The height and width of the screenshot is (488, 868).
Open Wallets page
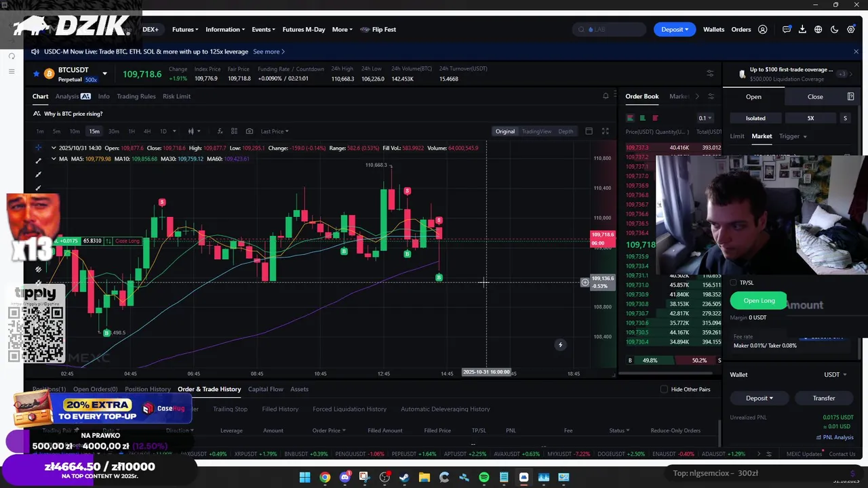click(713, 30)
